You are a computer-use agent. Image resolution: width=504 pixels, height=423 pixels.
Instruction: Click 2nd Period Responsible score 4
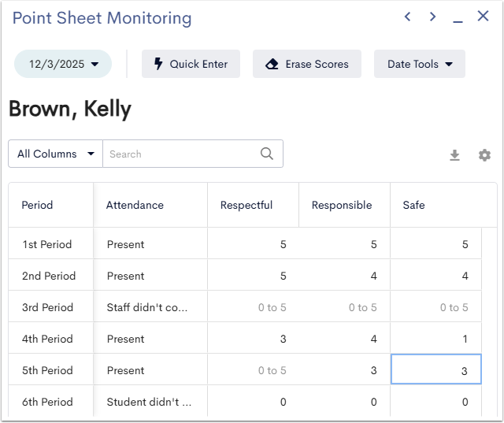pyautogui.click(x=345, y=276)
